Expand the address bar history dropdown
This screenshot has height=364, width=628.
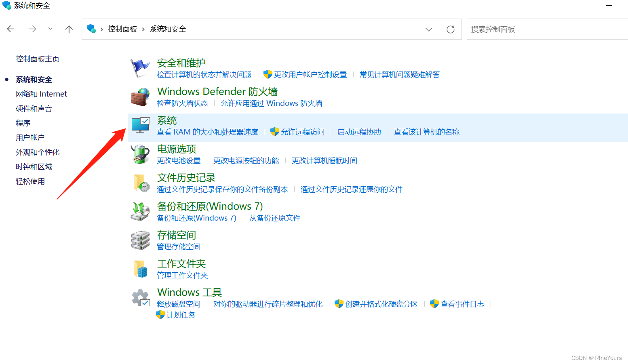pyautogui.click(x=429, y=29)
